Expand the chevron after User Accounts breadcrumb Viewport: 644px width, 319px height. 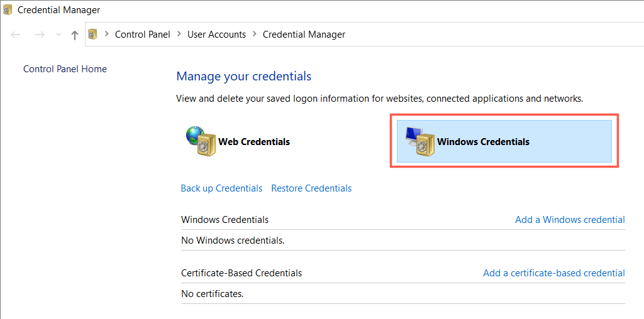(254, 35)
